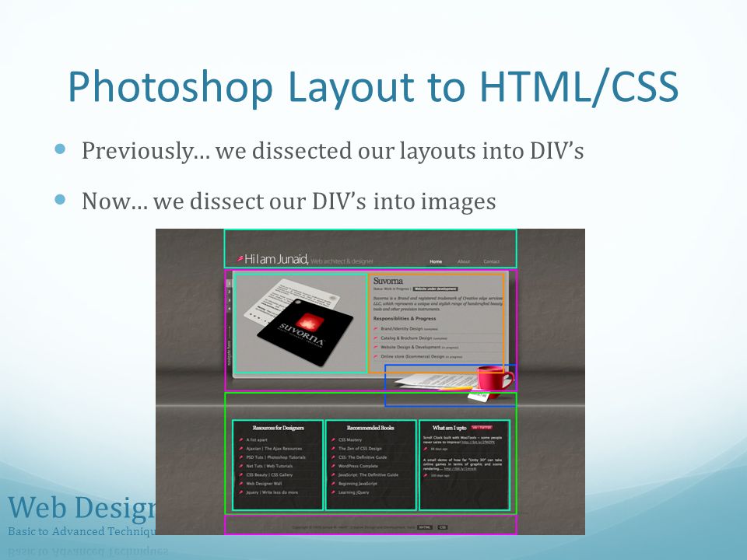Click the bullet icon beside 'Catalog & Brochure Design'
Image resolution: width=747 pixels, height=560 pixels.
376,338
